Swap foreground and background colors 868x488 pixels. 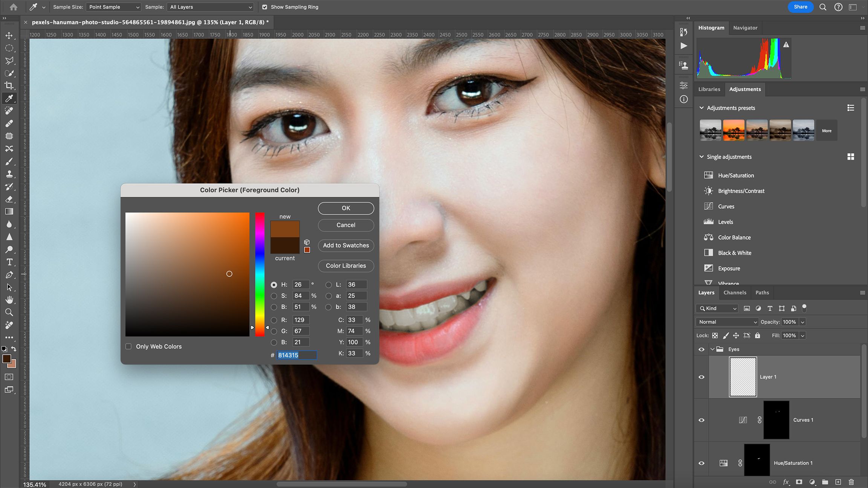tap(14, 349)
